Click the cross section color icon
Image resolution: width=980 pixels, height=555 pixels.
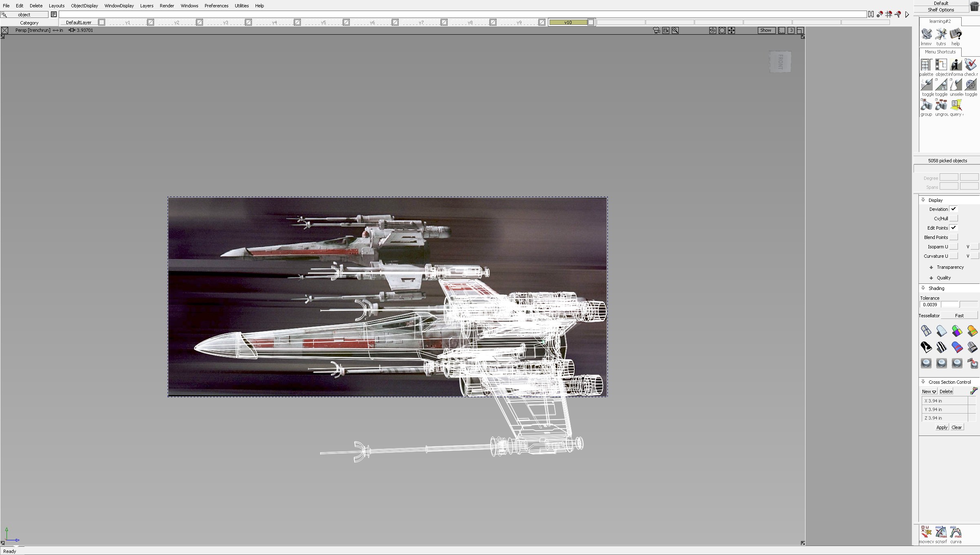pos(973,391)
